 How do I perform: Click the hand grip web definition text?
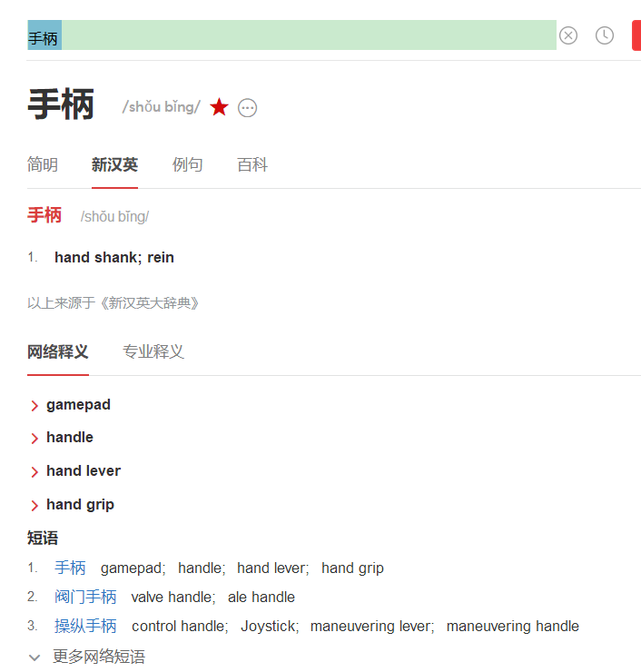point(80,504)
